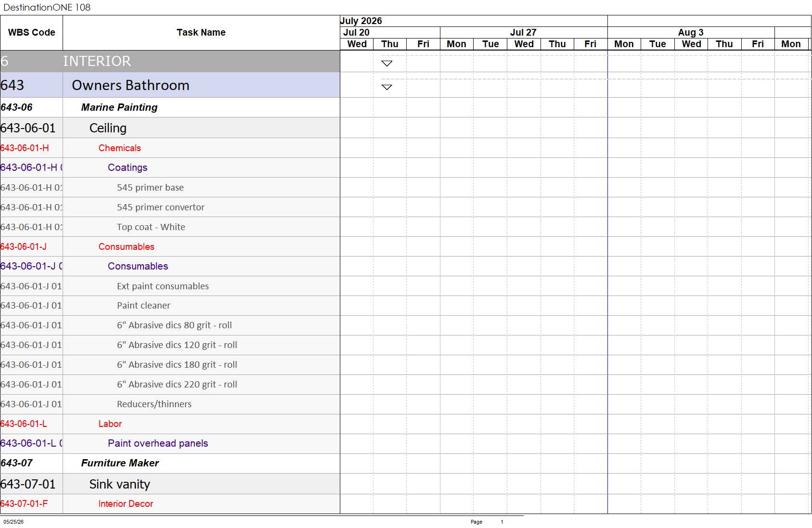Select the Reducers/thinners task
Viewport: 812px width, 528px height.
pos(170,404)
